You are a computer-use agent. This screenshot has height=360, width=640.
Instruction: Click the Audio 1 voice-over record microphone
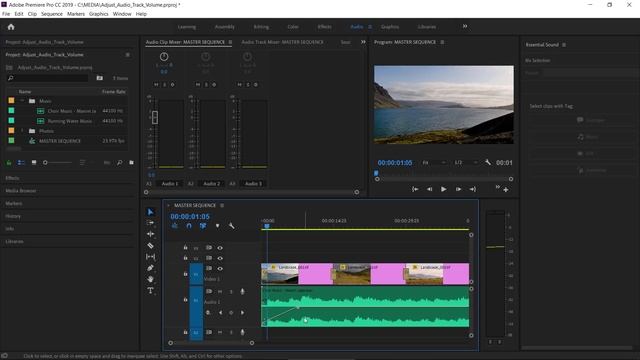pos(242,291)
